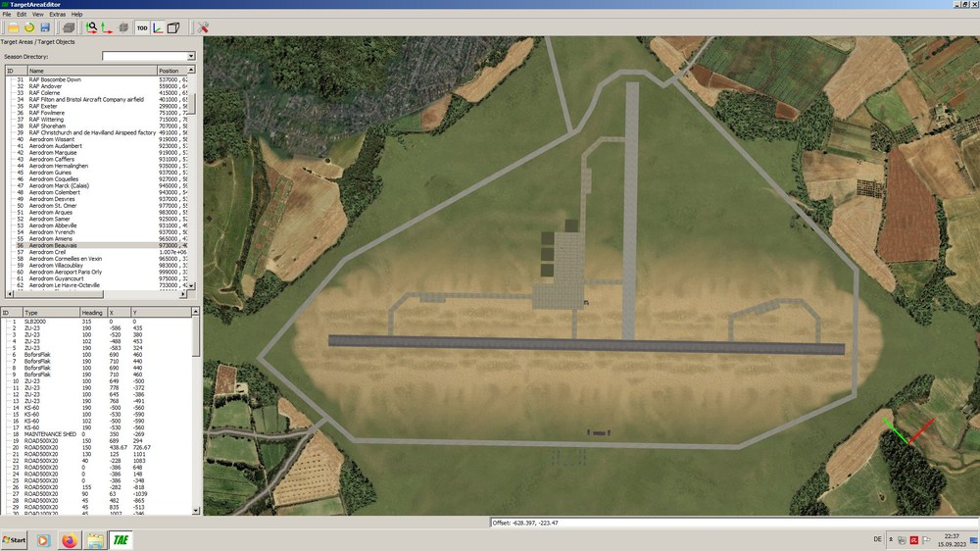
Task: Select Aerodrom Le Havre-Octeville row
Action: (x=65, y=285)
